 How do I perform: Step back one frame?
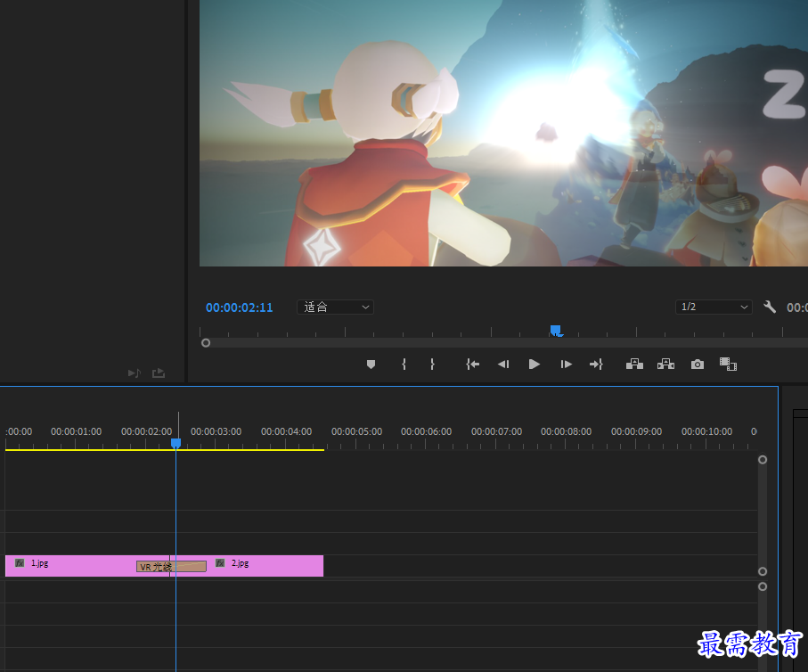click(x=503, y=365)
